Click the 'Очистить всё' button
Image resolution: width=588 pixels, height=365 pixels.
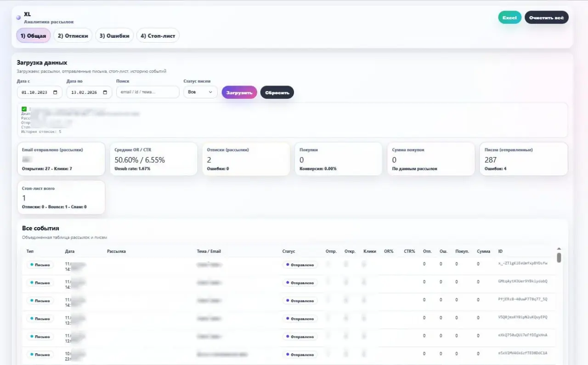point(546,17)
